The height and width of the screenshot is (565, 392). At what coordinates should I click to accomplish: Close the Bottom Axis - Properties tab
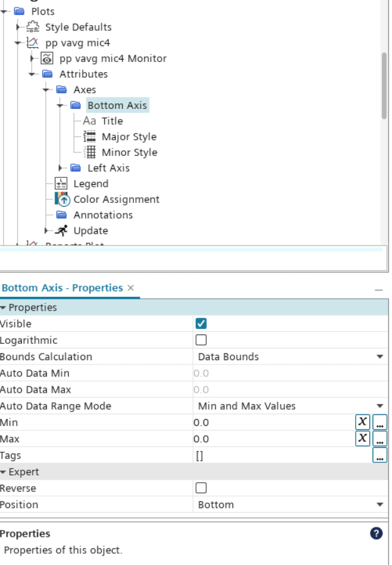pos(131,288)
